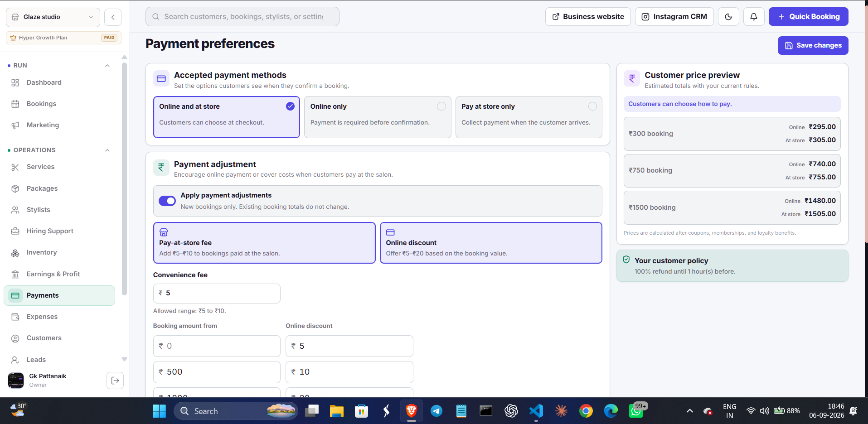Toggle the Online discount card

(491, 243)
